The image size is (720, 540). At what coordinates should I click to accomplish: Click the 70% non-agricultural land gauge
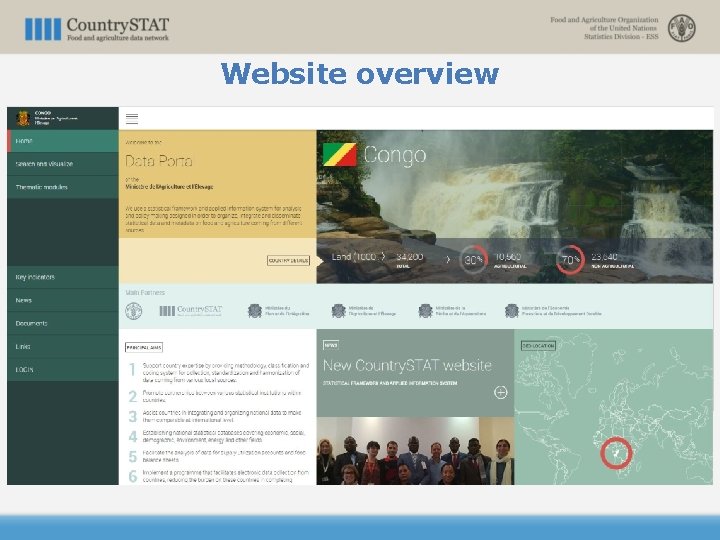click(x=570, y=259)
